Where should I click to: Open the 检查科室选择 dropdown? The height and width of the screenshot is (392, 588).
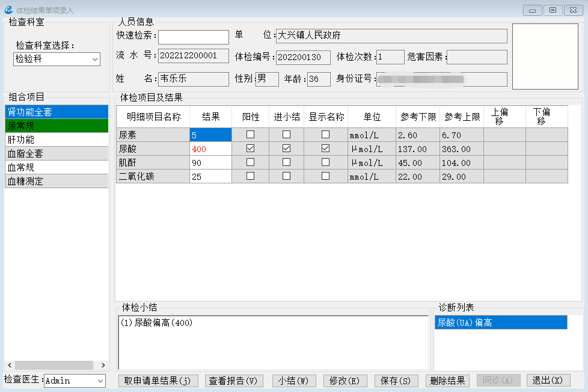pyautogui.click(x=95, y=59)
